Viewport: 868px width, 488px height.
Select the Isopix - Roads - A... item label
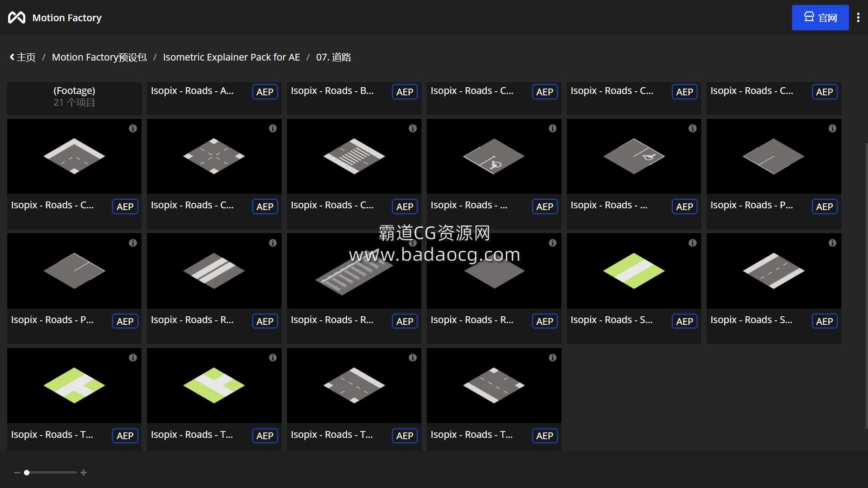click(192, 91)
